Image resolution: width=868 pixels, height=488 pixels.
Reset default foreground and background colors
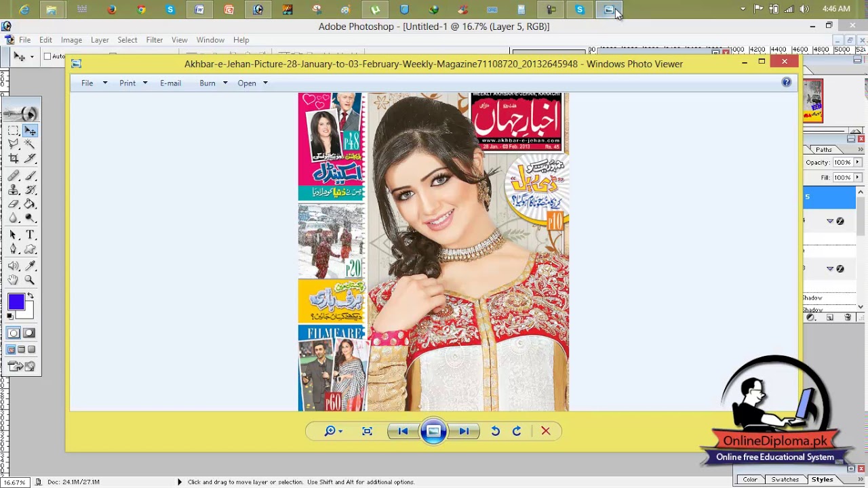(10, 316)
